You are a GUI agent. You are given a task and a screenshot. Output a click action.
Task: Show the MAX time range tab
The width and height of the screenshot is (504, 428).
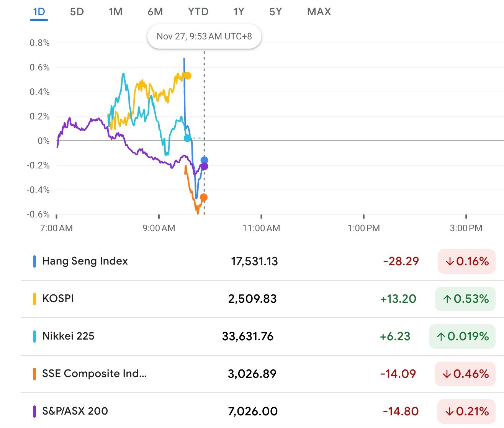(x=319, y=12)
